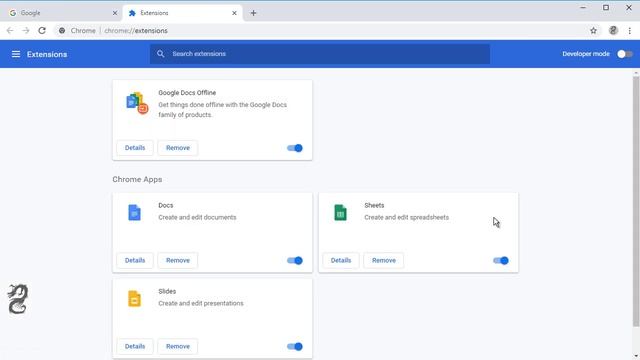This screenshot has width=640, height=360.
Task: Click the Developer mode label
Action: [x=586, y=54]
